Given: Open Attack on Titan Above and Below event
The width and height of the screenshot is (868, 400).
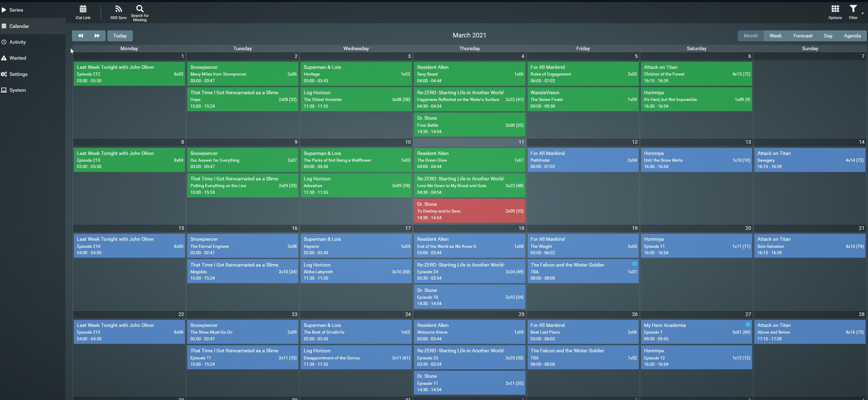Looking at the screenshot, I should pos(809,332).
